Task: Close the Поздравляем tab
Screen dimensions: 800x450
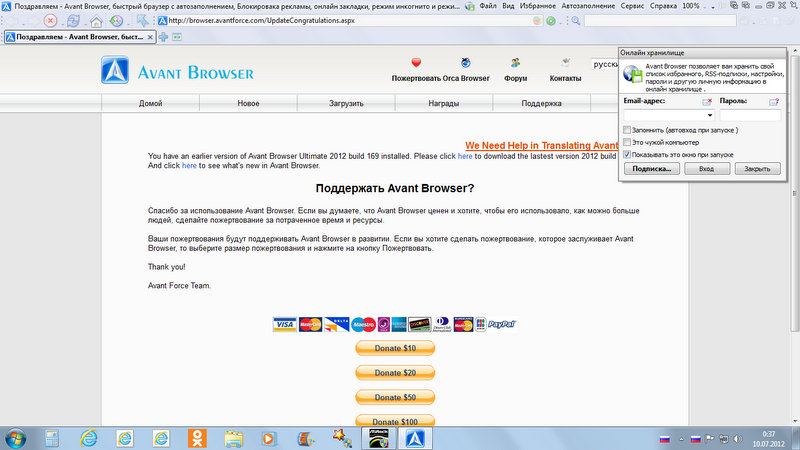Action: [150, 37]
